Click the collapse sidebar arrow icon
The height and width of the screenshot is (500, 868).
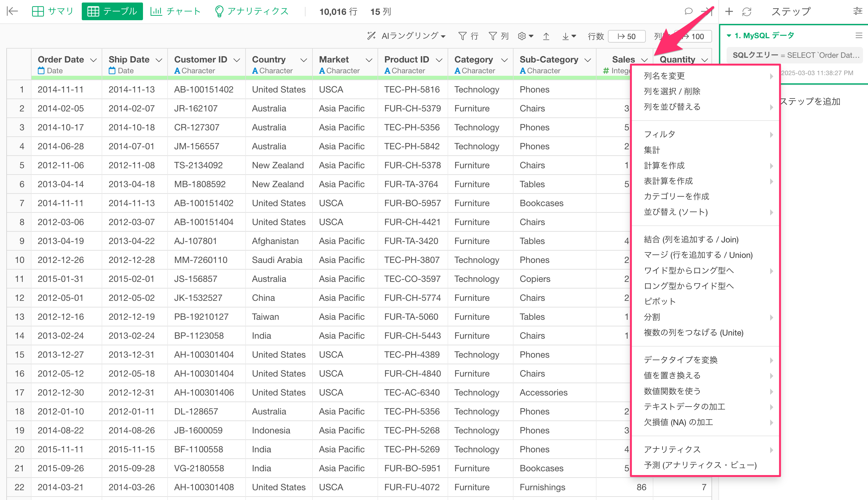point(12,11)
